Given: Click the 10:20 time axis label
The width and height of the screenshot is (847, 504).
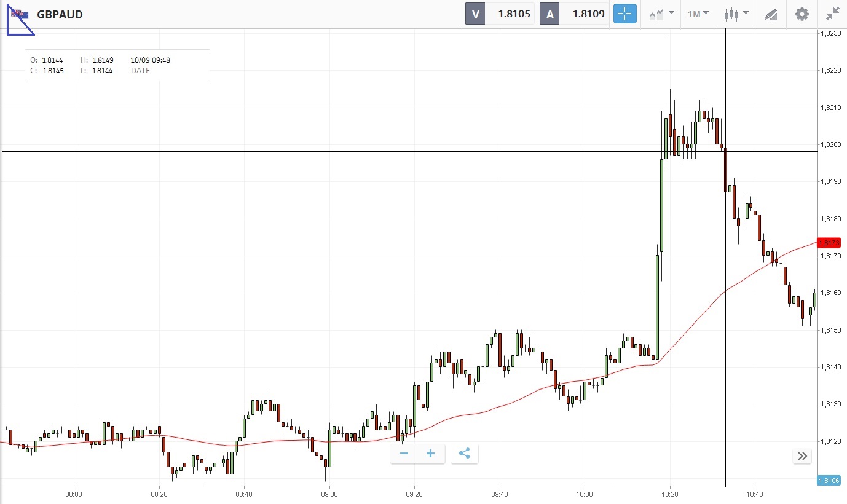Looking at the screenshot, I should pos(670,494).
